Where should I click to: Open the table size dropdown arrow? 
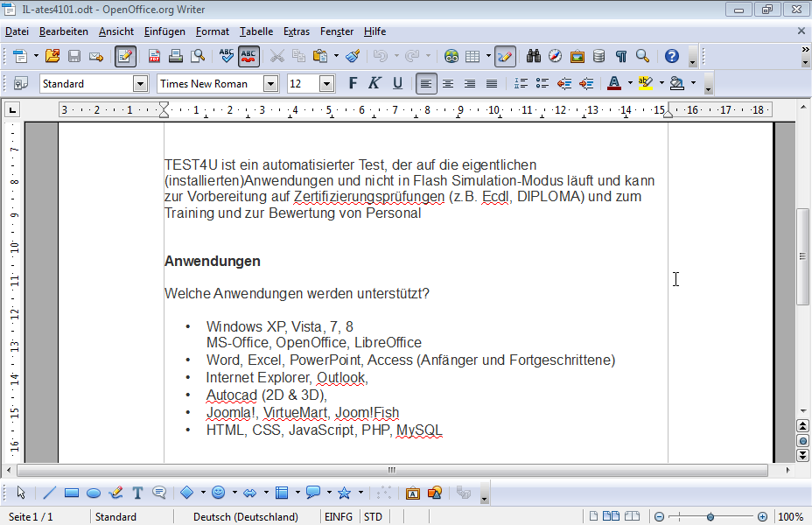(x=488, y=56)
